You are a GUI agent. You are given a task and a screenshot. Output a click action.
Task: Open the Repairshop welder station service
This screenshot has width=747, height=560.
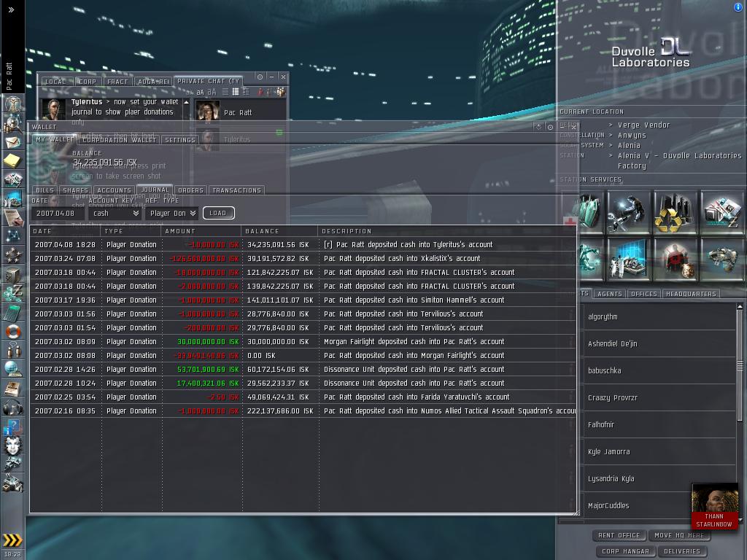click(x=629, y=212)
